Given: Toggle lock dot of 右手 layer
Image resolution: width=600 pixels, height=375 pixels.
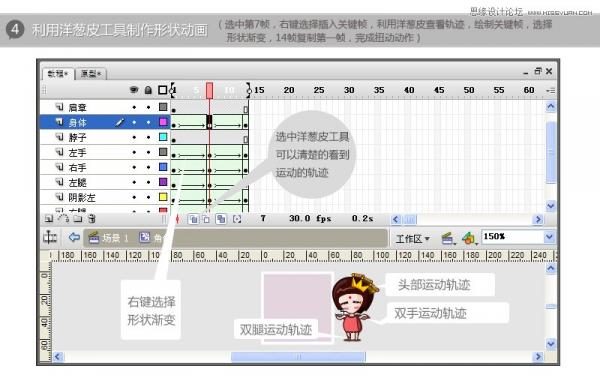Looking at the screenshot, I should [148, 167].
